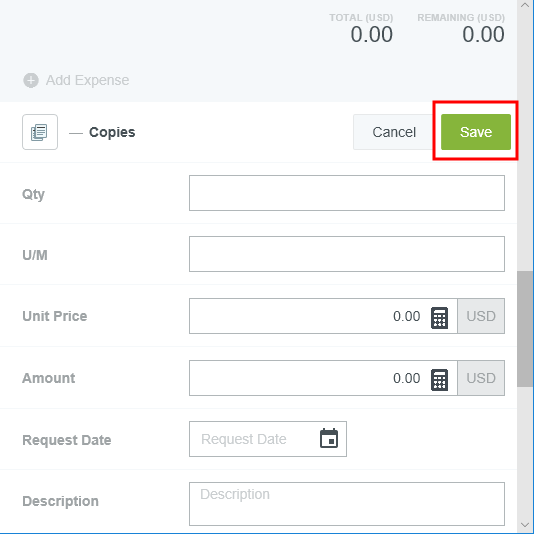The width and height of the screenshot is (534, 534).
Task: Focus the U/M input field
Action: click(x=347, y=254)
